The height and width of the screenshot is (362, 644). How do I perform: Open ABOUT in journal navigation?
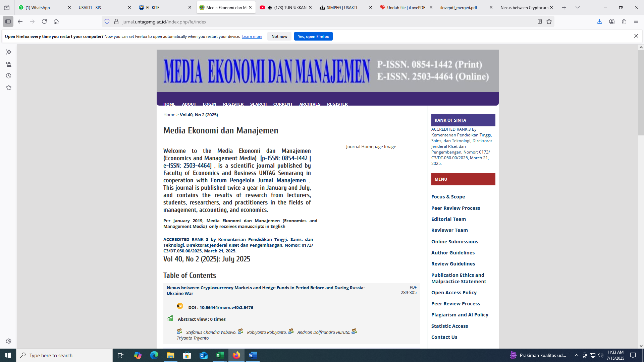coord(189,104)
